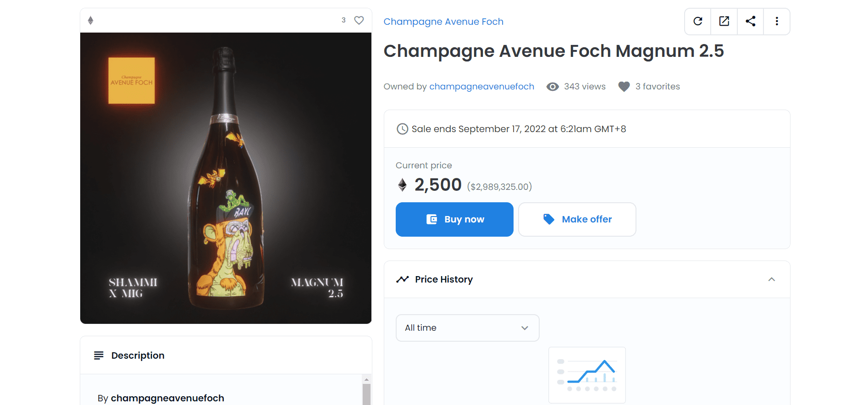Click the Ethereum diamond icon above the bottle image
The height and width of the screenshot is (405, 868).
tap(90, 20)
